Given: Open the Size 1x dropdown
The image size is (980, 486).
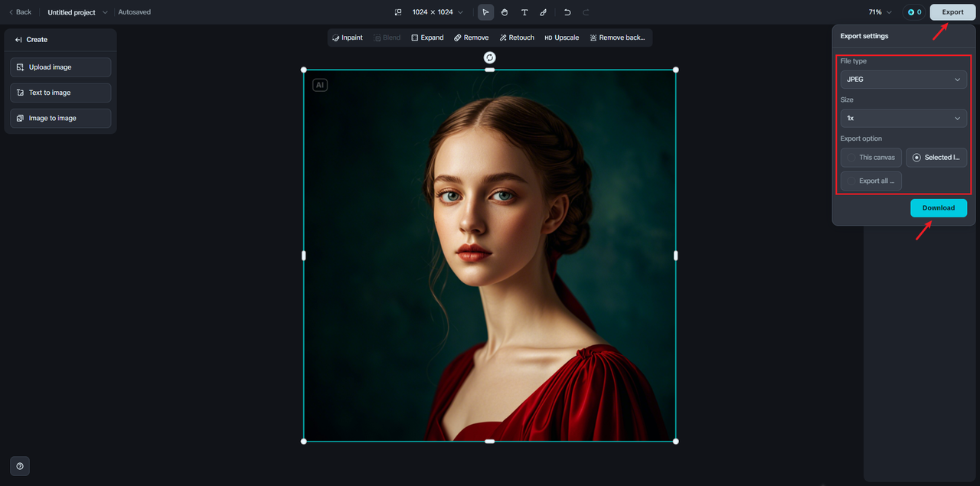Looking at the screenshot, I should pos(903,119).
